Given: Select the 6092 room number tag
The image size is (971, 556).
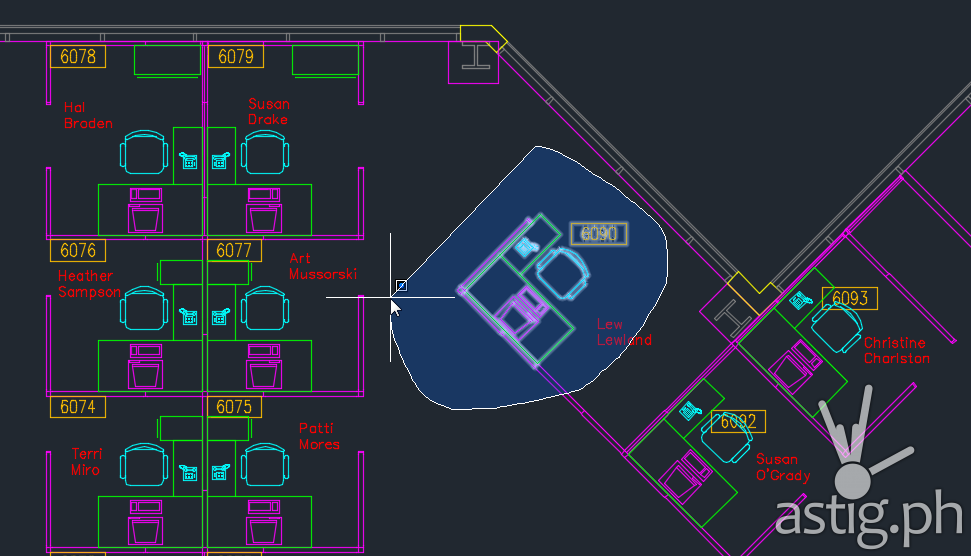Looking at the screenshot, I should point(738,422).
